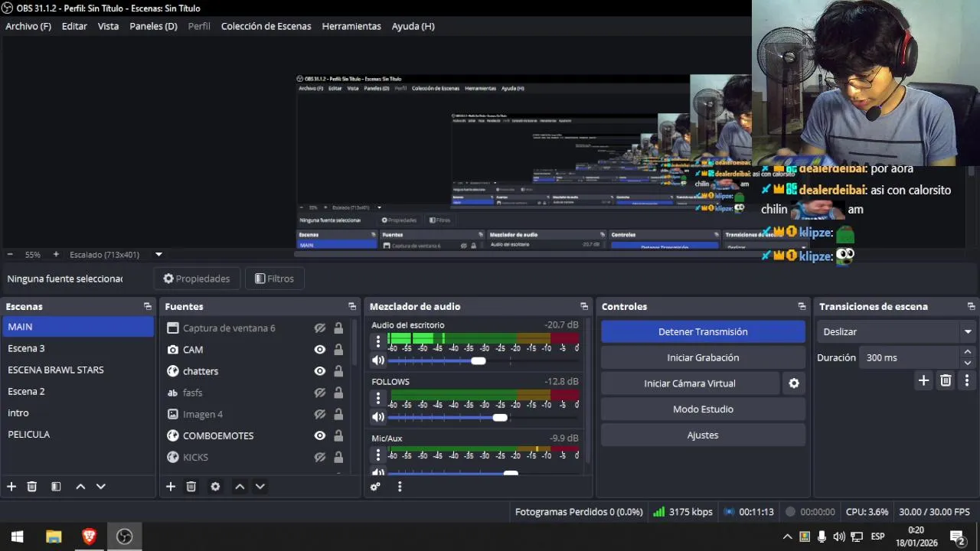
Task: Open the Herramientas menu
Action: (351, 26)
